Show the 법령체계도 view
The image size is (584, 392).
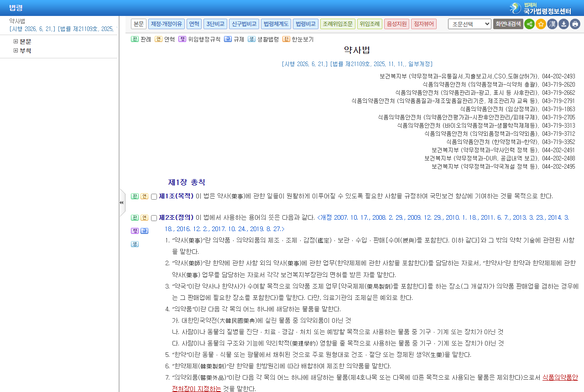pyautogui.click(x=276, y=24)
